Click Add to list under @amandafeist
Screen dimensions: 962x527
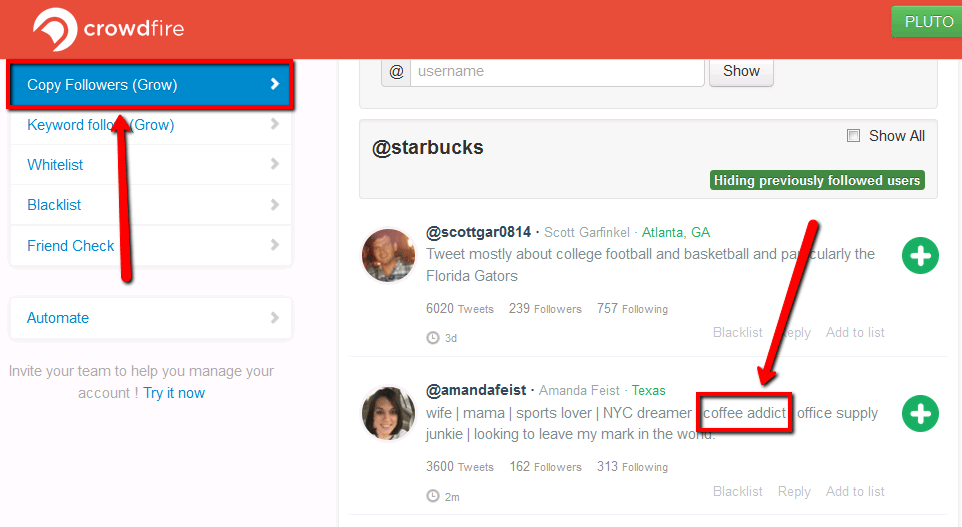(855, 491)
